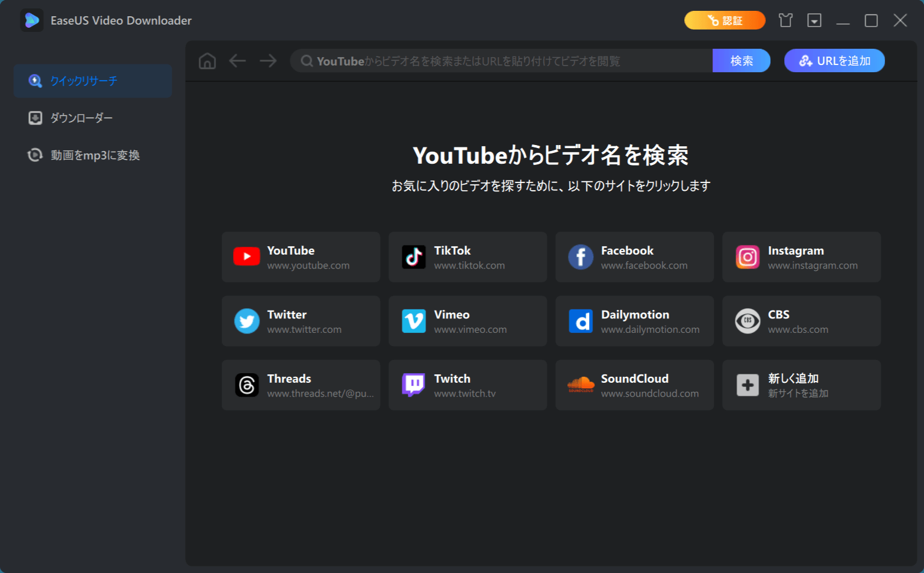The height and width of the screenshot is (573, 924).
Task: Click the EaseUS Video Downloader logo icon
Action: [x=32, y=20]
